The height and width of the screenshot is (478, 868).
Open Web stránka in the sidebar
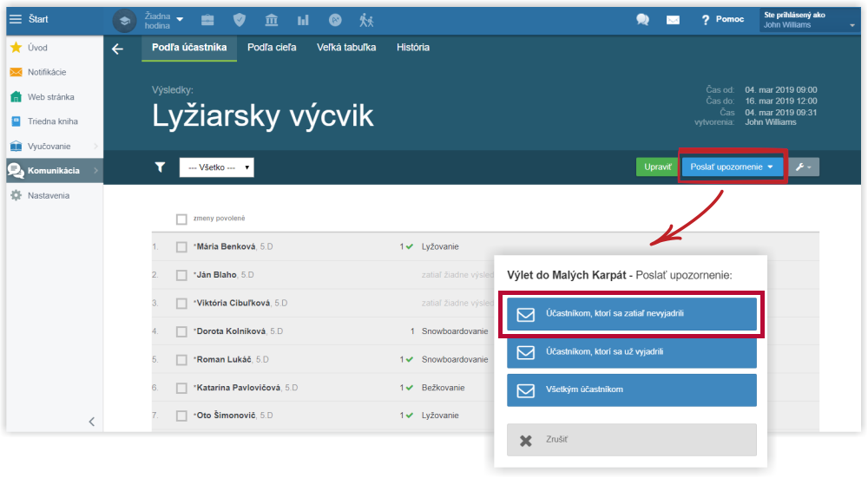coord(54,97)
